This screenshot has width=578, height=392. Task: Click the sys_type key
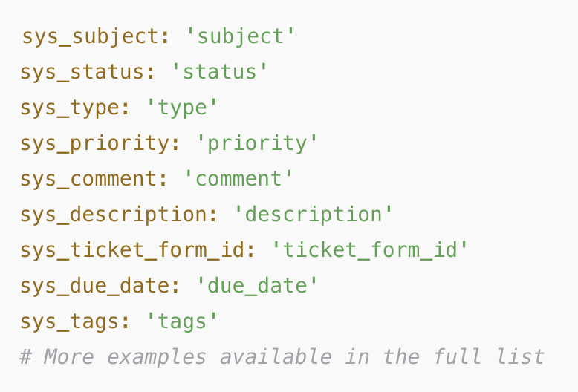pyautogui.click(x=70, y=108)
